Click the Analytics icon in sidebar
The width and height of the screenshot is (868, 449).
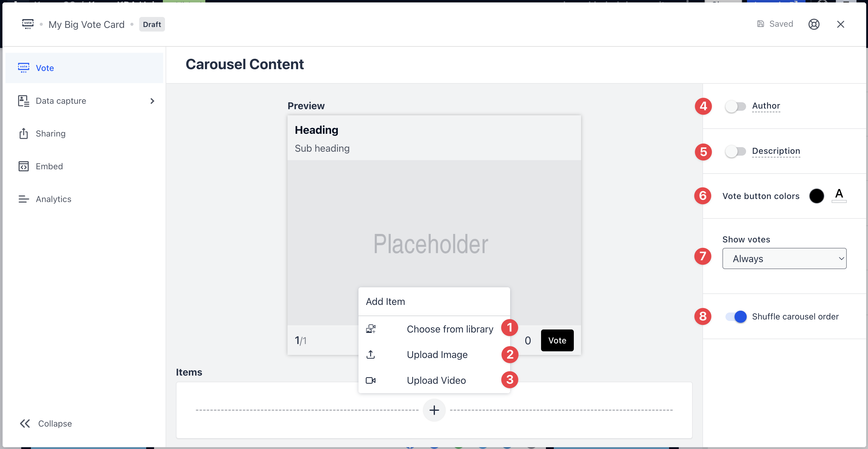click(23, 199)
